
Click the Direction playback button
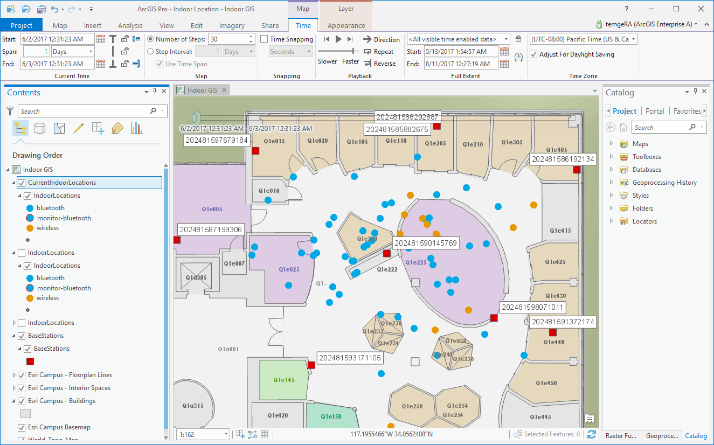pyautogui.click(x=381, y=39)
